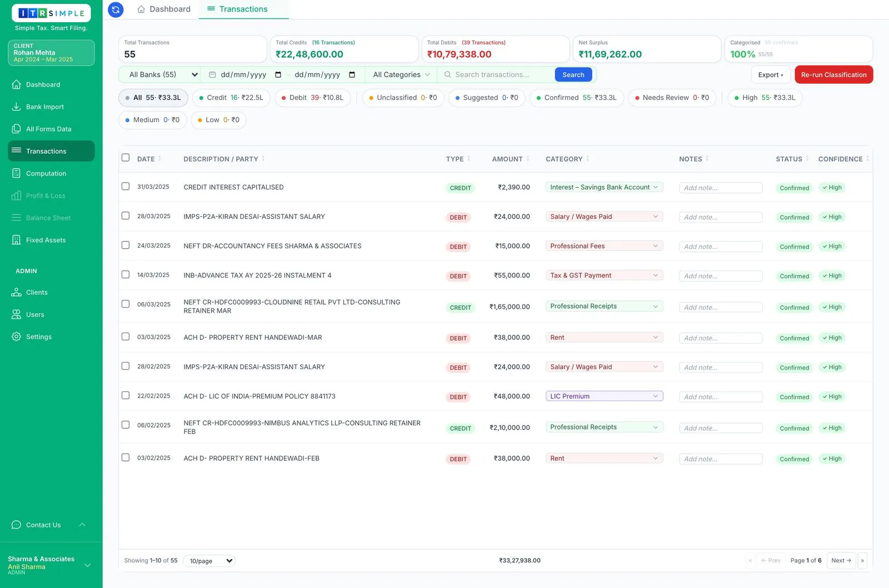Add note for Credit Interest Capitalised row
This screenshot has width=889, height=588.
tap(721, 188)
